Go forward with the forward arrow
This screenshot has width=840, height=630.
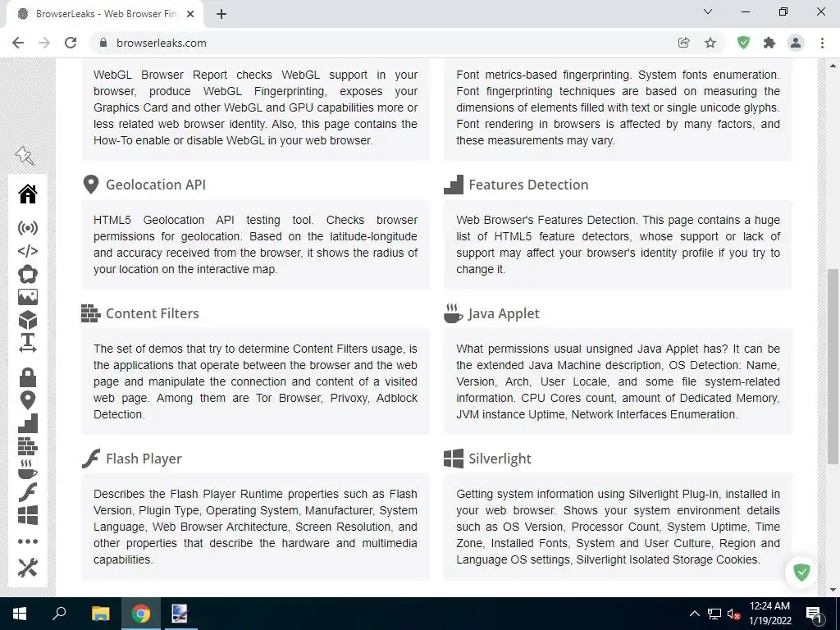point(44,43)
